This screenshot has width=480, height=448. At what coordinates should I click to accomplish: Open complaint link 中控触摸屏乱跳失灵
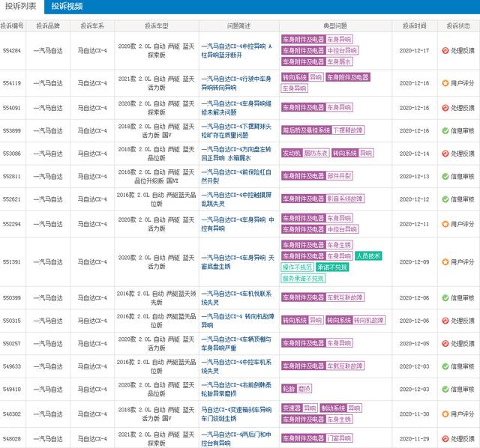pyautogui.click(x=236, y=199)
